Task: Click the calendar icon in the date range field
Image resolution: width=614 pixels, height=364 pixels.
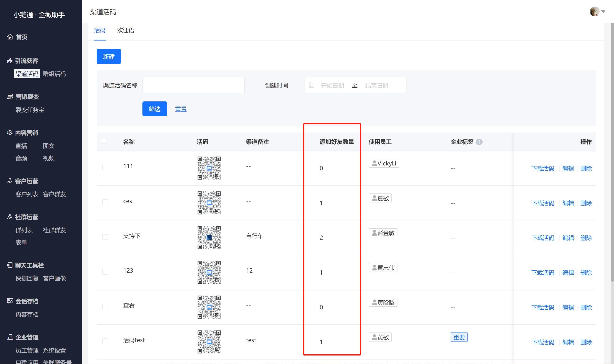Action: point(312,85)
